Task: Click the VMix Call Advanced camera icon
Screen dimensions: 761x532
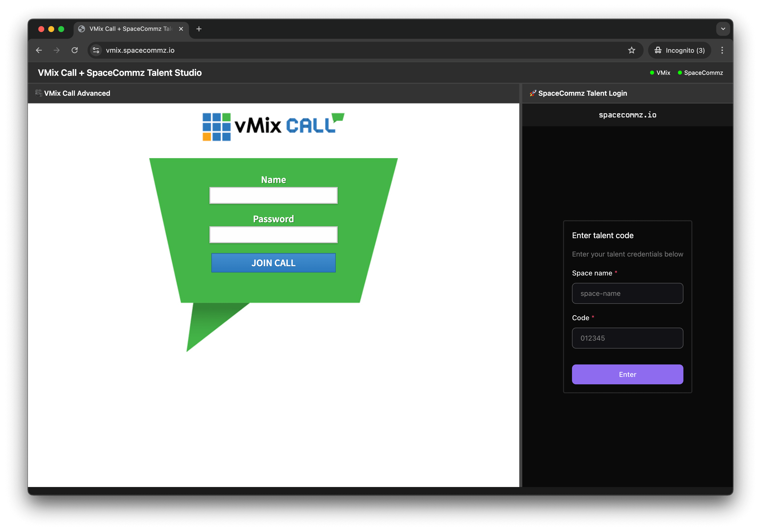Action: coord(39,93)
